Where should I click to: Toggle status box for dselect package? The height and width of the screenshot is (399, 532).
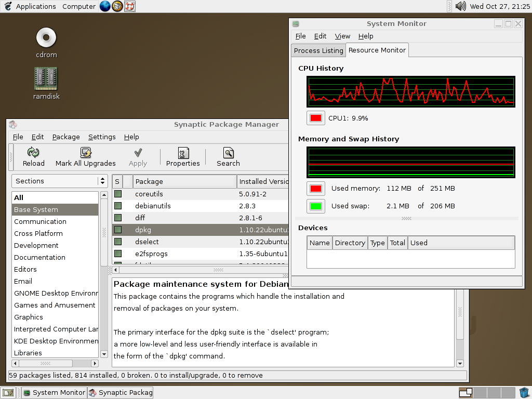[x=118, y=242]
